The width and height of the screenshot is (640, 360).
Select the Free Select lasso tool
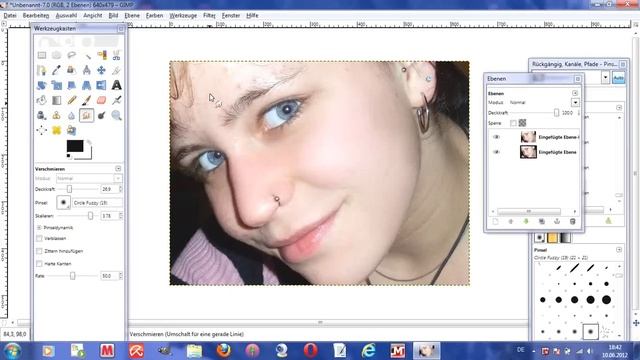[71, 55]
